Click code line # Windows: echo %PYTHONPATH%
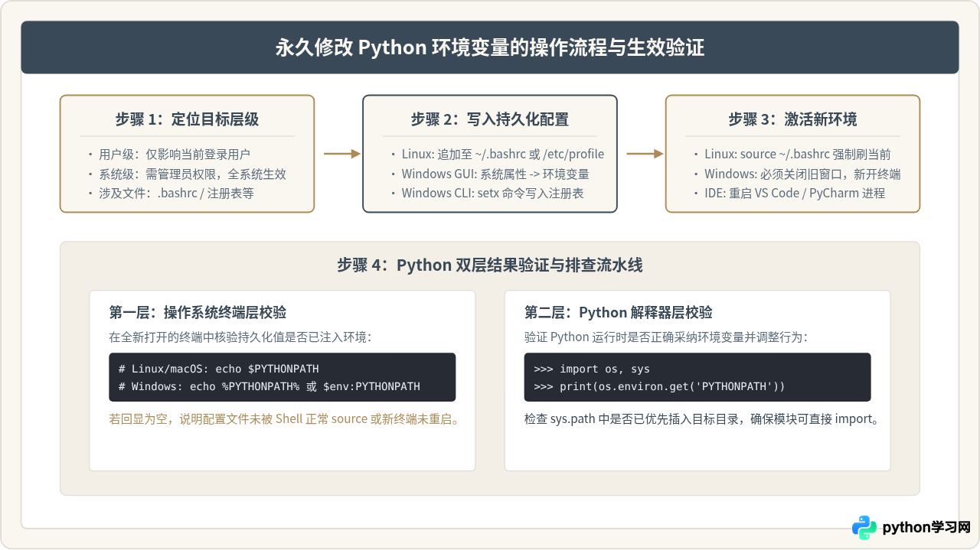This screenshot has height=550, width=980. click(269, 386)
